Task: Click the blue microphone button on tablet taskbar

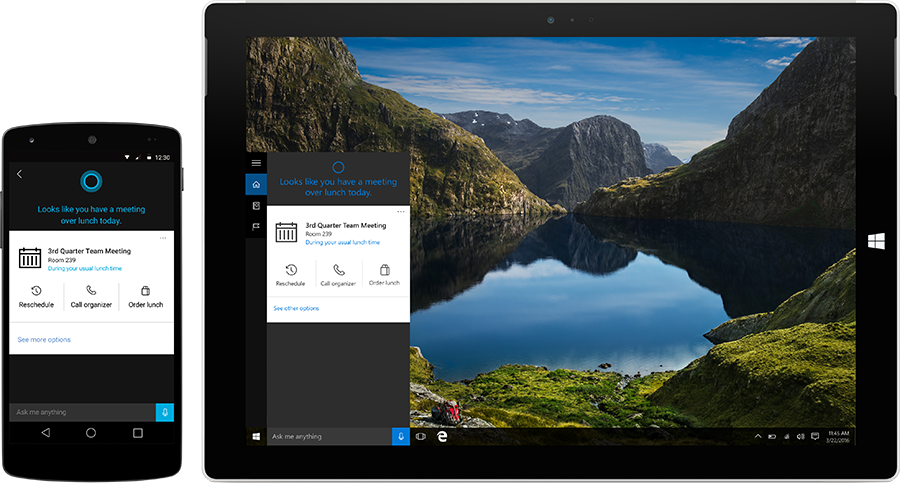Action: pyautogui.click(x=401, y=437)
